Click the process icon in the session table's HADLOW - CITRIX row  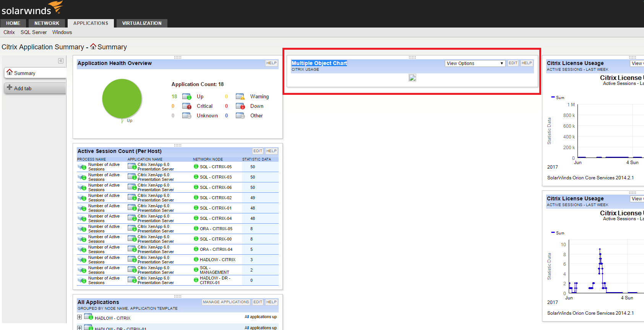pyautogui.click(x=82, y=260)
